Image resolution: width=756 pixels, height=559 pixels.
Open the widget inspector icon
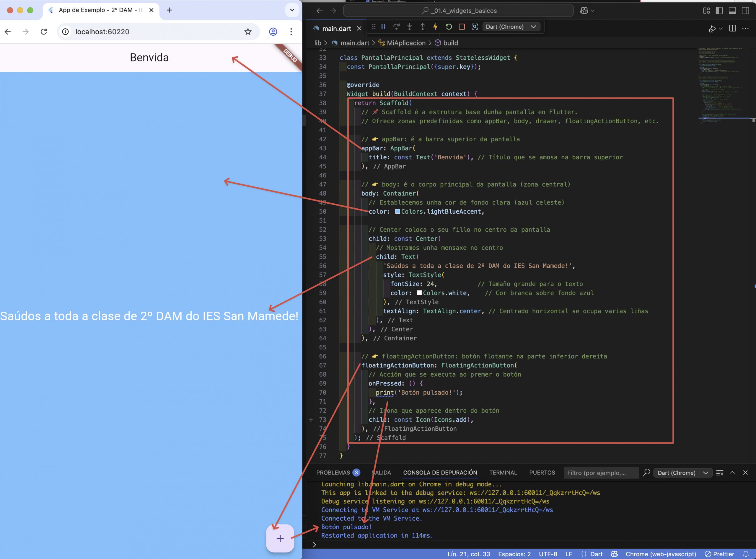point(475,27)
